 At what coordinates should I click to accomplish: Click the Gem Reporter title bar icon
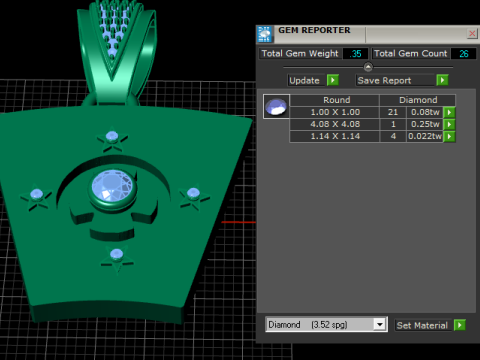click(x=265, y=34)
